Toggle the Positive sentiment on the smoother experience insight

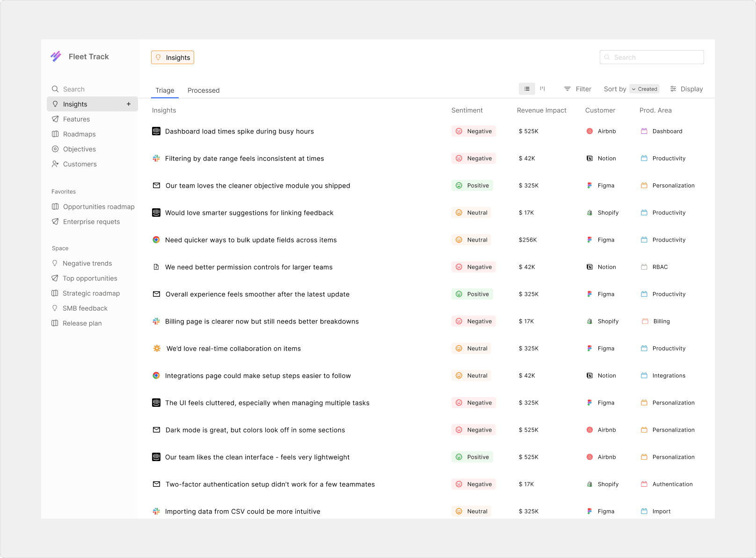[x=472, y=294]
